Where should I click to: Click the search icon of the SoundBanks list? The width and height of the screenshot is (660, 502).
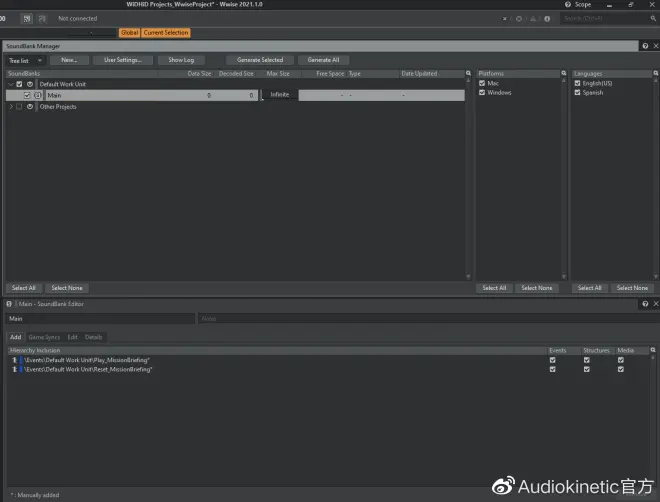(x=468, y=73)
